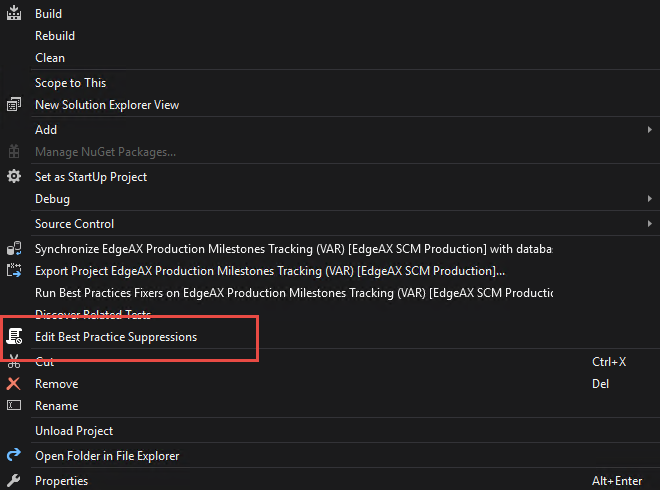Select Rebuild from the context menu
The width and height of the screenshot is (660, 490).
click(x=55, y=36)
